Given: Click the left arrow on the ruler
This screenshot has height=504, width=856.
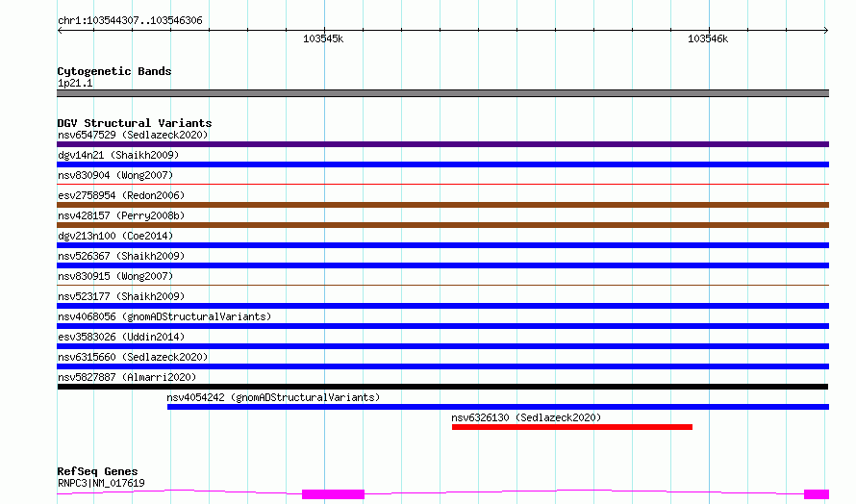Looking at the screenshot, I should point(60,31).
